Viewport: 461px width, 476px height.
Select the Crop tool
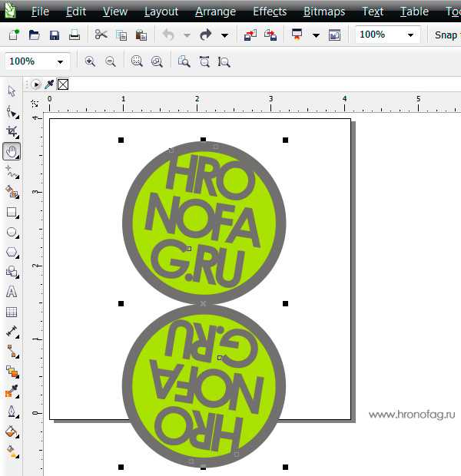click(12, 132)
